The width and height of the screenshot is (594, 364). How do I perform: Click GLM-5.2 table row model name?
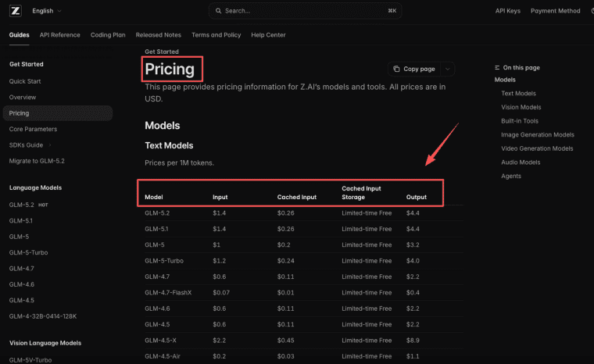coord(157,213)
